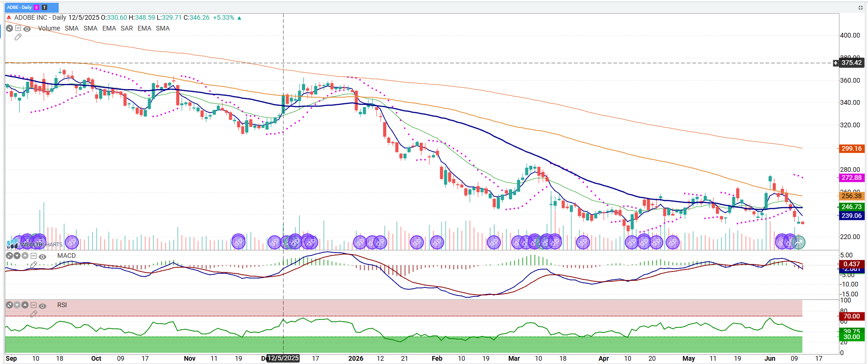This screenshot has height=364, width=868.
Task: Open the green trend marker near Jun 09
Action: (x=799, y=242)
